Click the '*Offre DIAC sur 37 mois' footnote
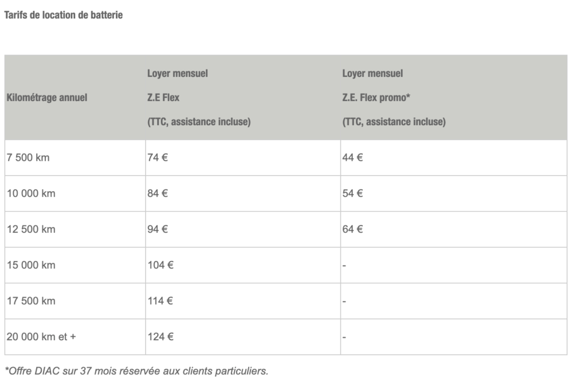588x389 pixels. pos(137,371)
